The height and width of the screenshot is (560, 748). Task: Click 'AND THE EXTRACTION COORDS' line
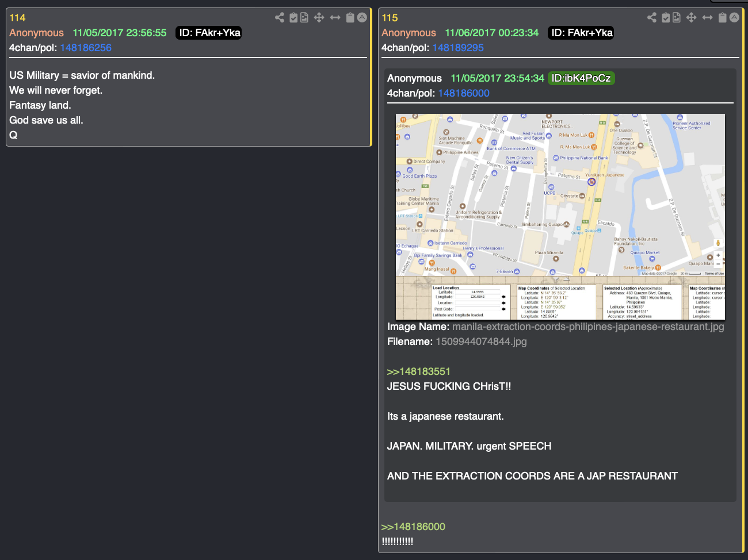pos(532,476)
